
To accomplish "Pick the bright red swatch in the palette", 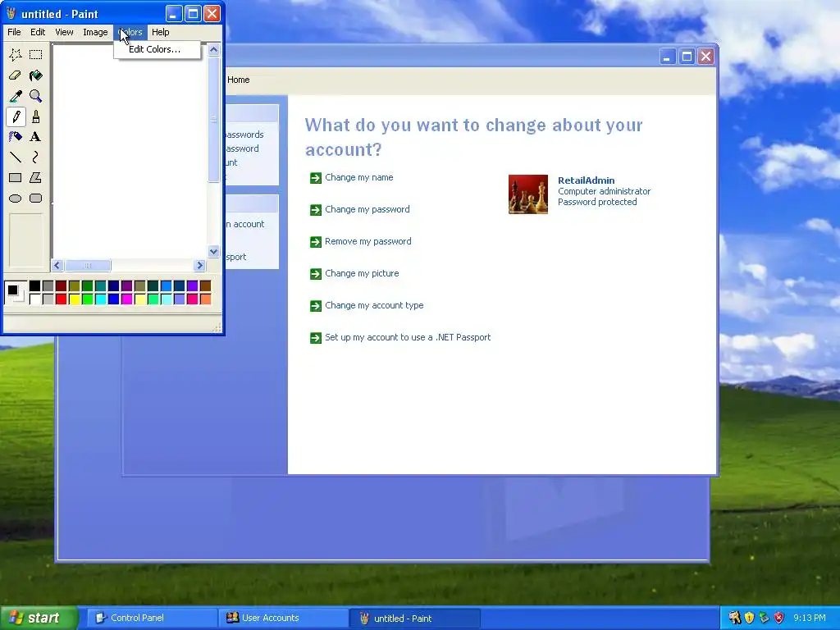I will tap(61, 299).
